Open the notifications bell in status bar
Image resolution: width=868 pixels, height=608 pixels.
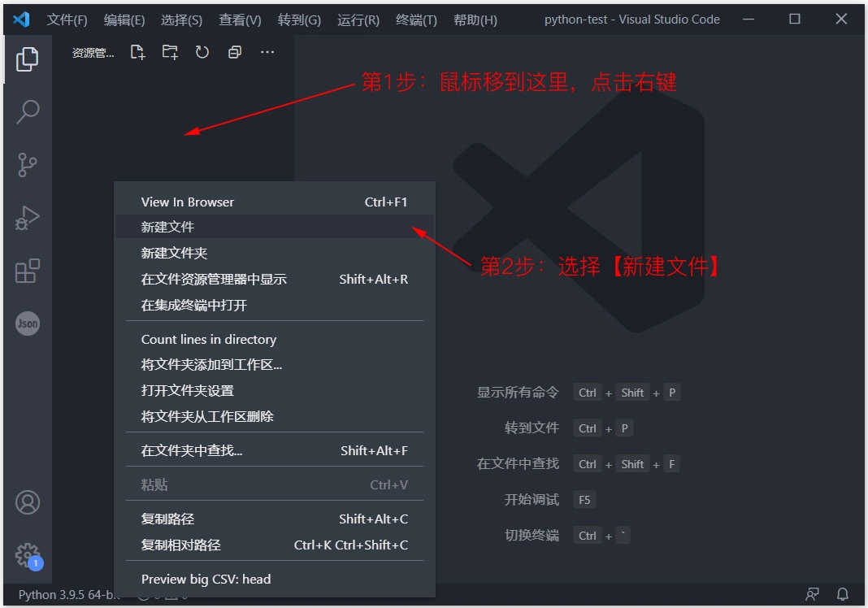(843, 596)
